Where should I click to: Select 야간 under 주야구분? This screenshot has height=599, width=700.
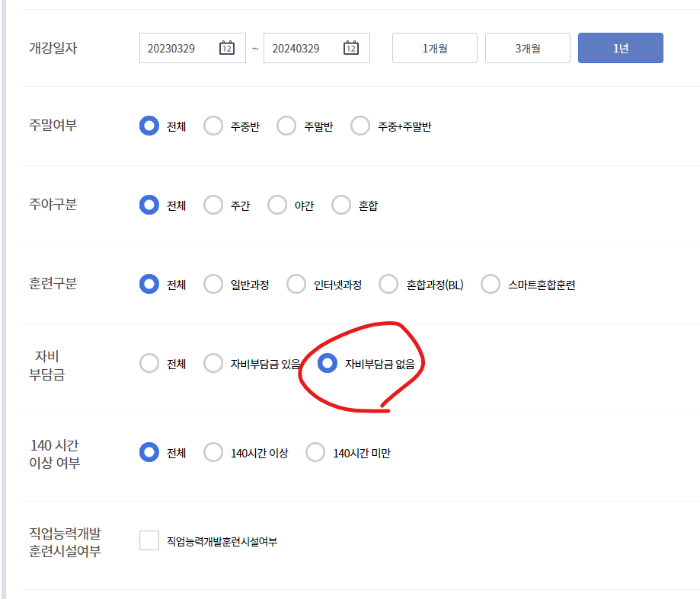(277, 204)
